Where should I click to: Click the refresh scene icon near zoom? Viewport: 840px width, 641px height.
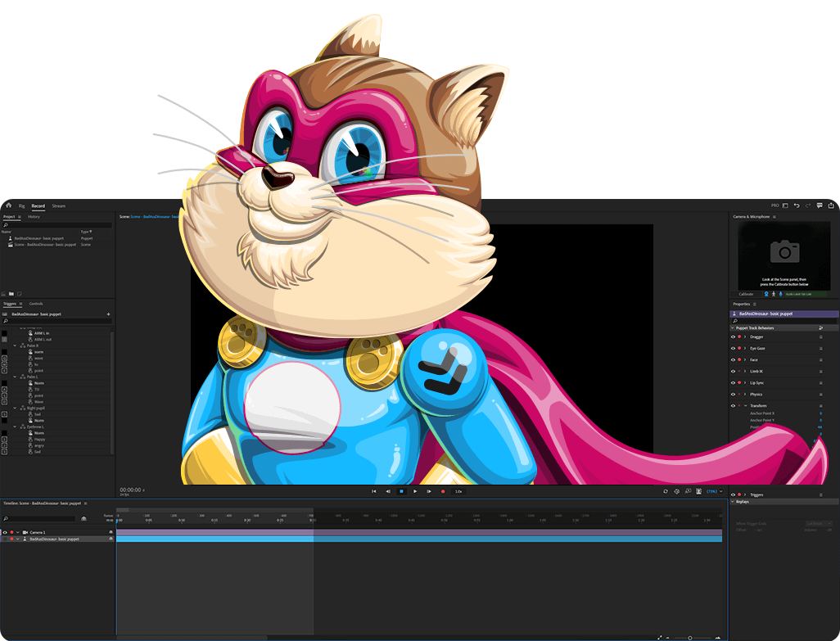coord(666,491)
